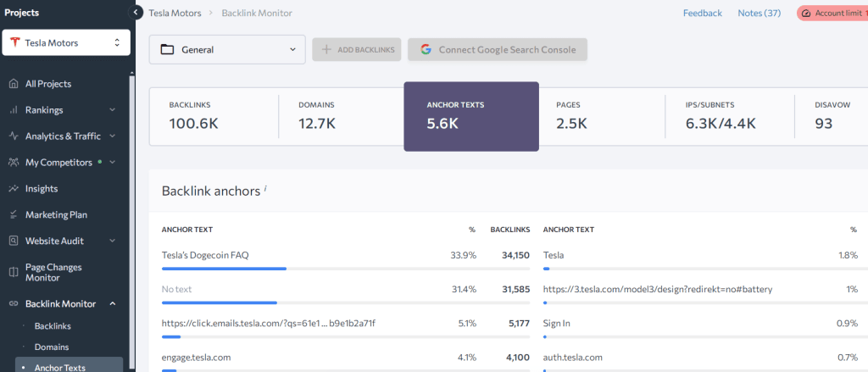The width and height of the screenshot is (868, 372).
Task: Click the Sign In anchor text
Action: coord(557,324)
